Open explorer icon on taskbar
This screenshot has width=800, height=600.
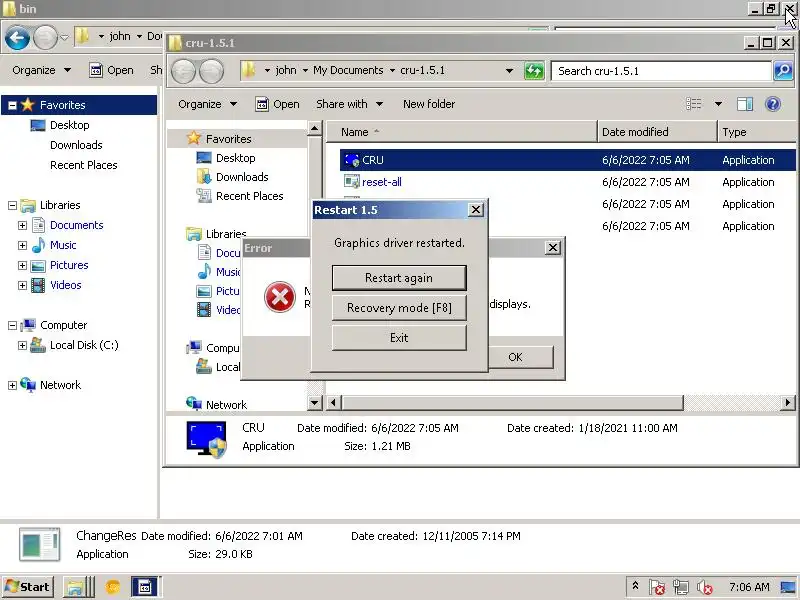(x=79, y=587)
